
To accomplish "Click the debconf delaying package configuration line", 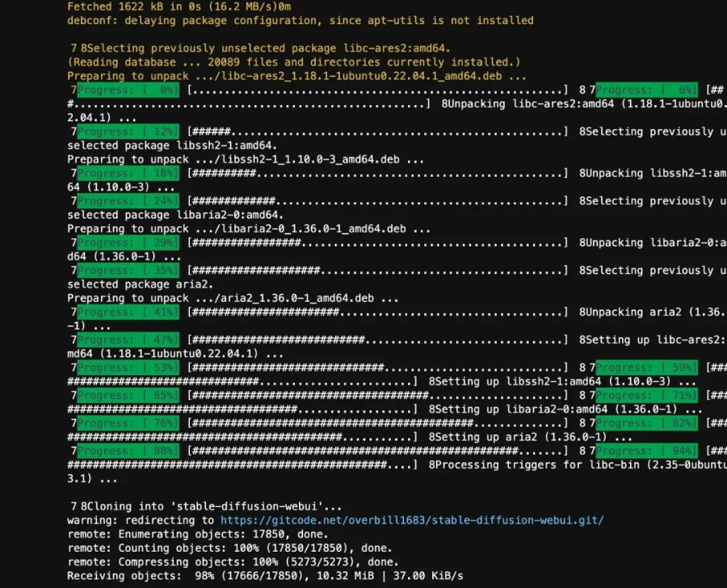I will pos(300,20).
